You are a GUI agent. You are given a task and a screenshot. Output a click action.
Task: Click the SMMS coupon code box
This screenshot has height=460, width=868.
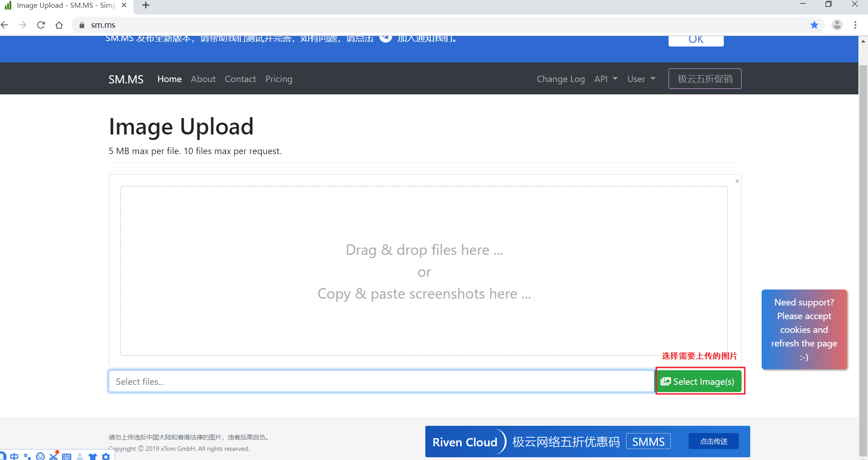pyautogui.click(x=648, y=441)
